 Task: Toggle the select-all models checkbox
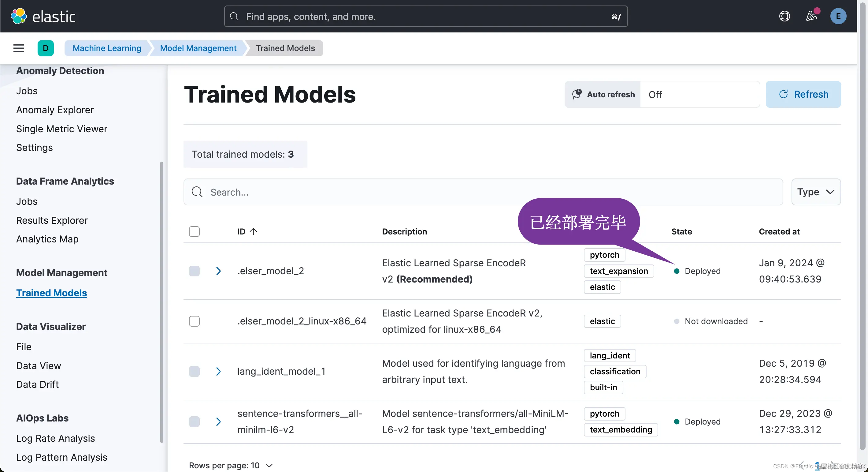[x=194, y=232]
